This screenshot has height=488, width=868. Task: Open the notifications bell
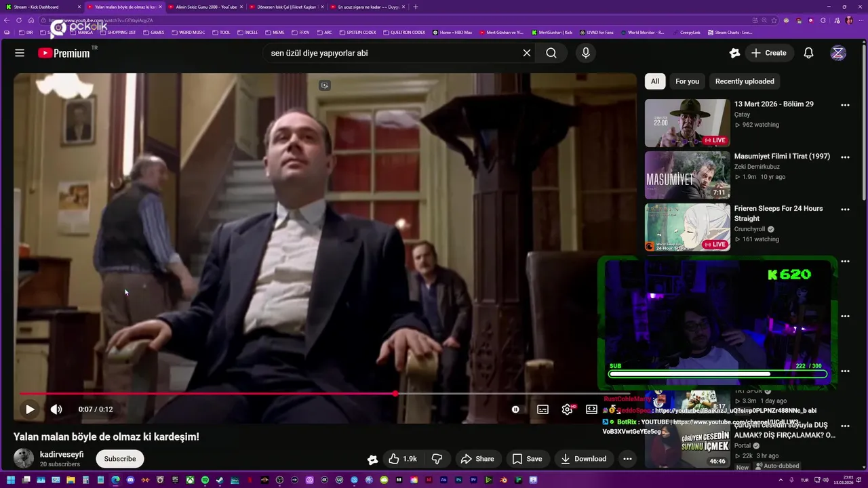(808, 53)
